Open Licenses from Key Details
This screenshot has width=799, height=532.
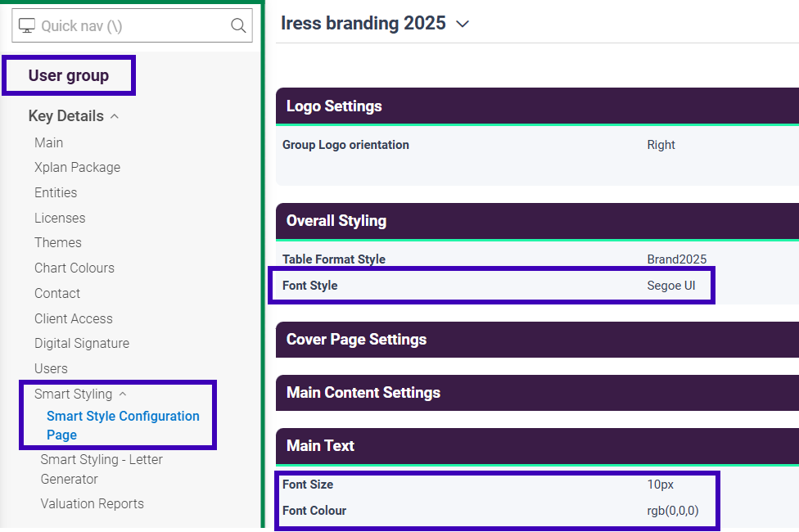[60, 218]
